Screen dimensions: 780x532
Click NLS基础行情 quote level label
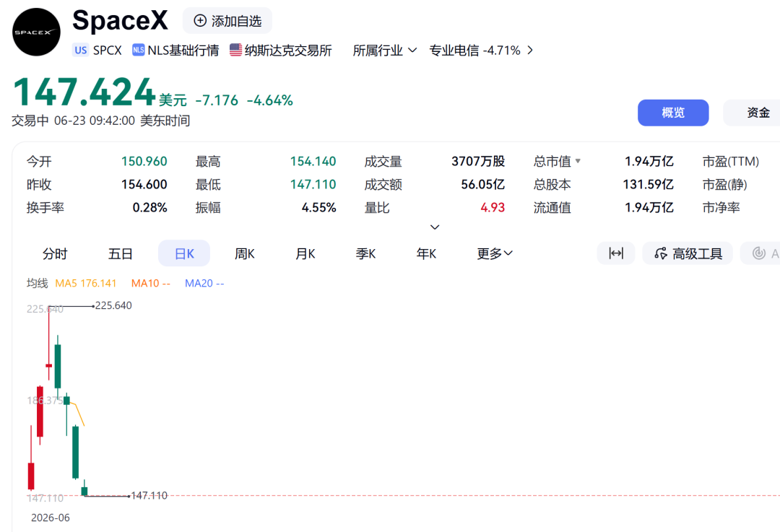pyautogui.click(x=183, y=51)
